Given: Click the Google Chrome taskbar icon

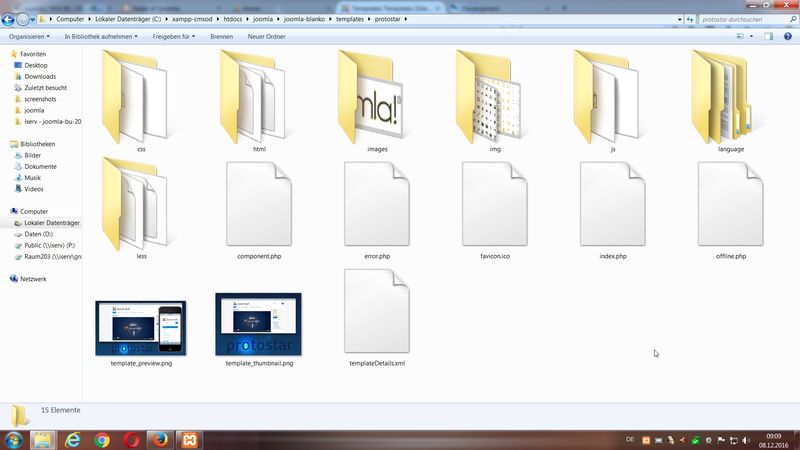Looking at the screenshot, I should click(102, 439).
